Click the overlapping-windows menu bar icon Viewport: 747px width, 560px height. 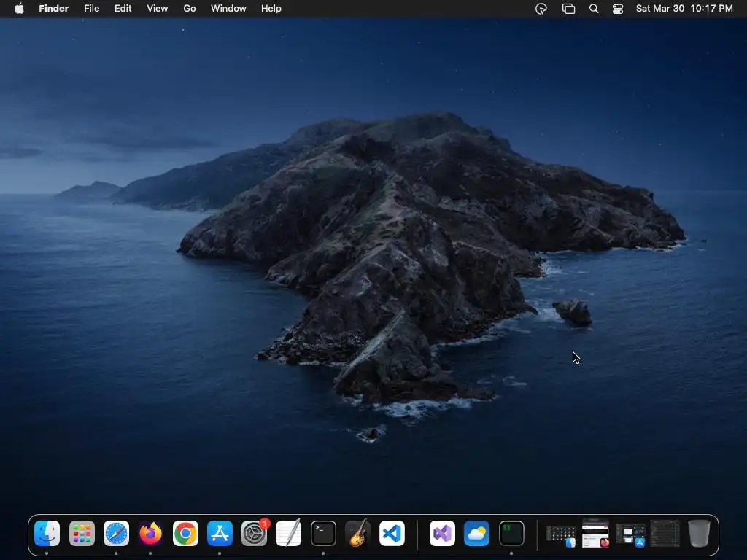pos(568,9)
